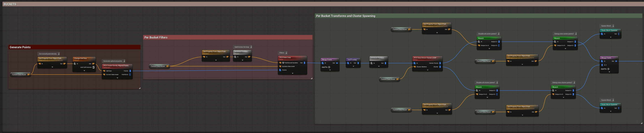The image size is (644, 133).
Task: Click the Cluster Meshes input pin
Action: [415, 67]
